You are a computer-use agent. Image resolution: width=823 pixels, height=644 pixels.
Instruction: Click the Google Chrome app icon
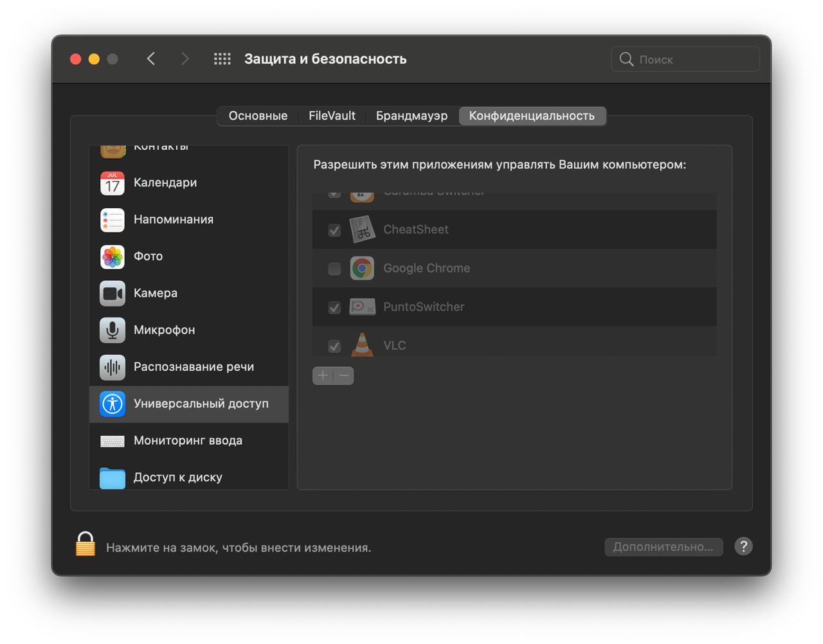coord(362,268)
